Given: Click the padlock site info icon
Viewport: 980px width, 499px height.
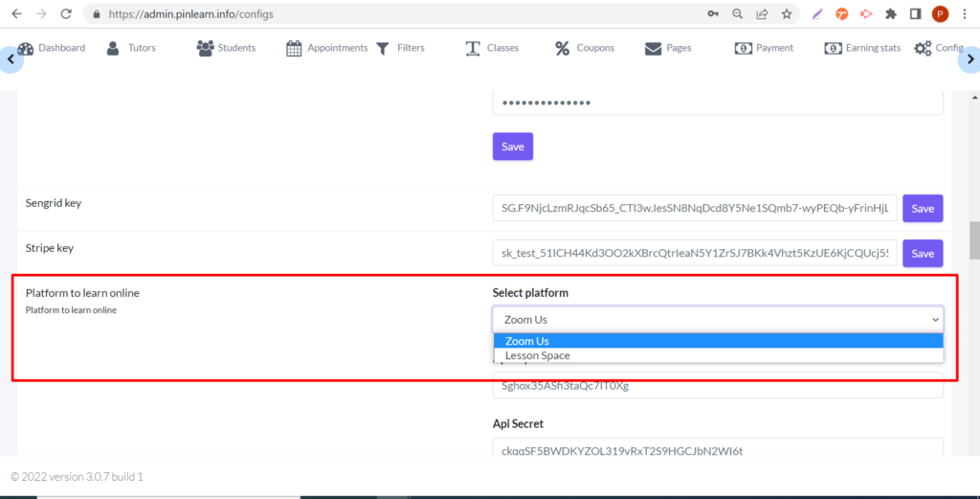Looking at the screenshot, I should (x=97, y=13).
